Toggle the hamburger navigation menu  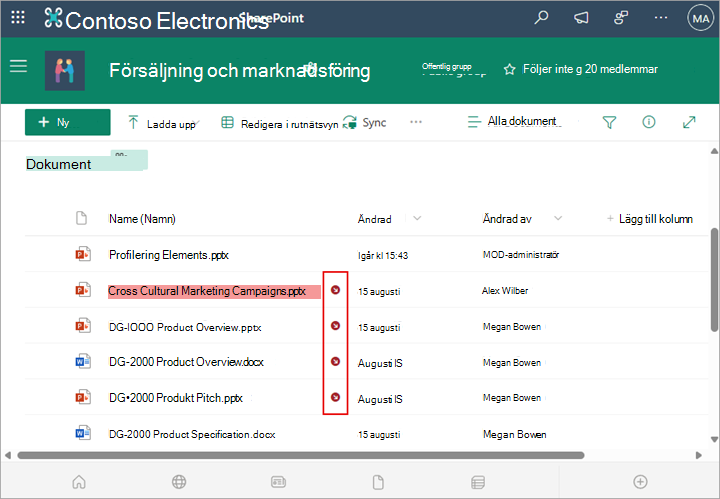tap(18, 66)
